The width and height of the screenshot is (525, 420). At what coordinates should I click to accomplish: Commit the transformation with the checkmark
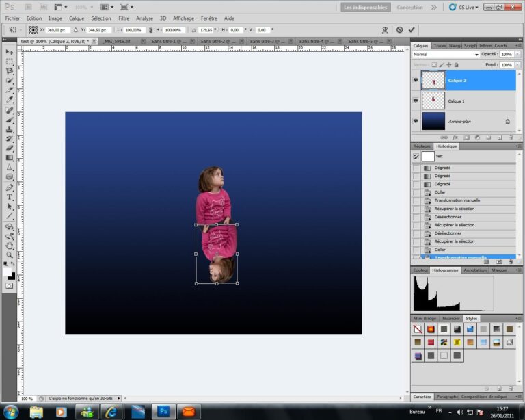tap(412, 30)
